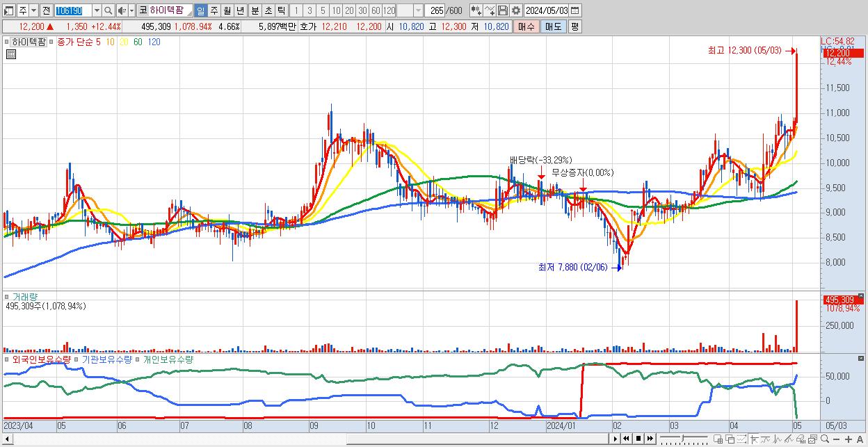Click the 60 moving average legend color
The height and width of the screenshot is (447, 868).
click(138, 42)
